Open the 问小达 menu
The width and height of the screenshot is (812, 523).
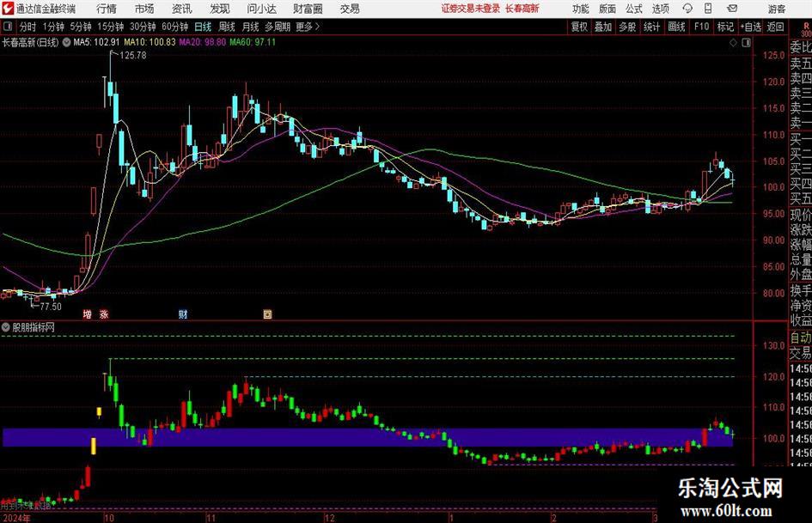(261, 9)
